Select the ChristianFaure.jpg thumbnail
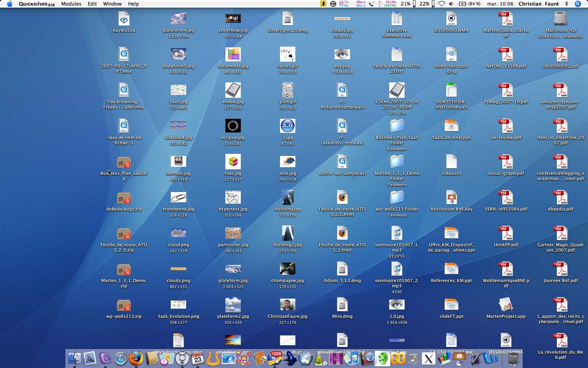 287,305
